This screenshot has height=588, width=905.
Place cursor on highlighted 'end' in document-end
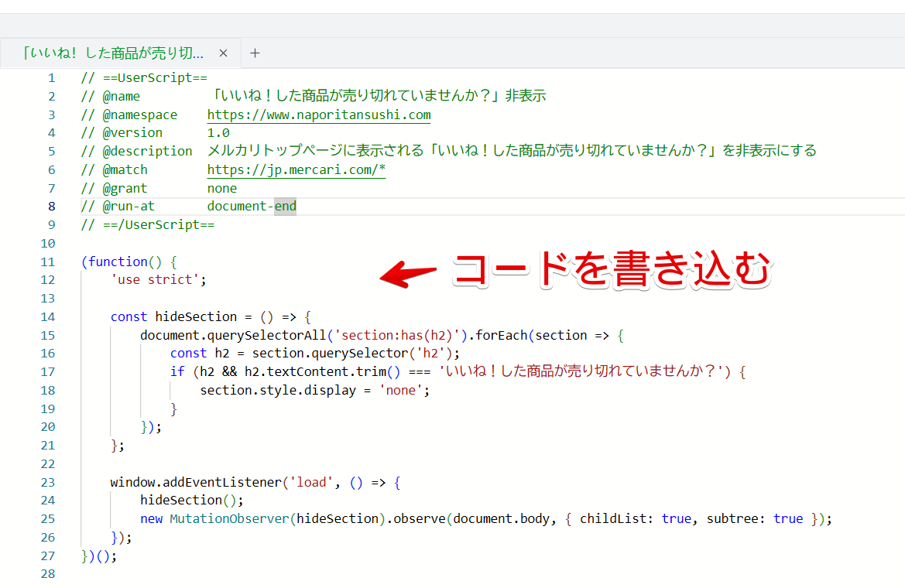(285, 206)
